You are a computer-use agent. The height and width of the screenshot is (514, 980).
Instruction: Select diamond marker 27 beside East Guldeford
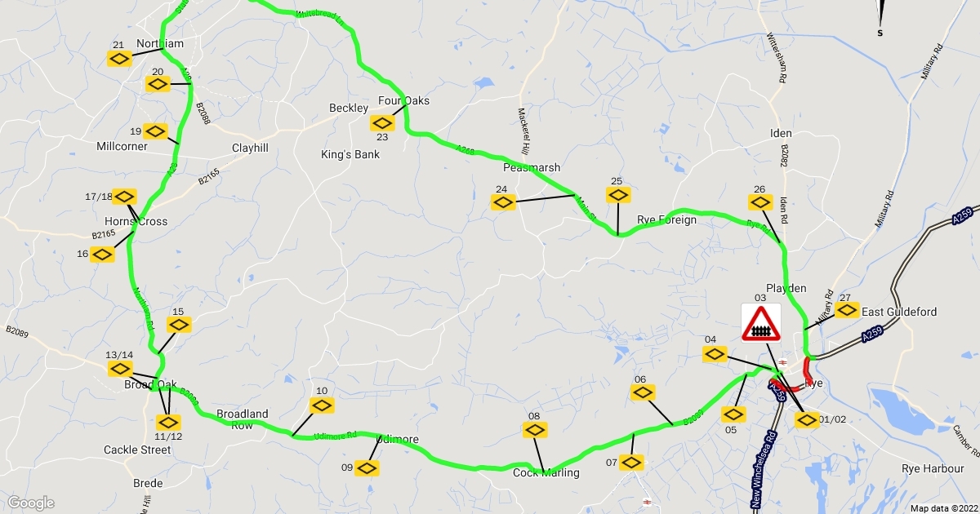[847, 310]
